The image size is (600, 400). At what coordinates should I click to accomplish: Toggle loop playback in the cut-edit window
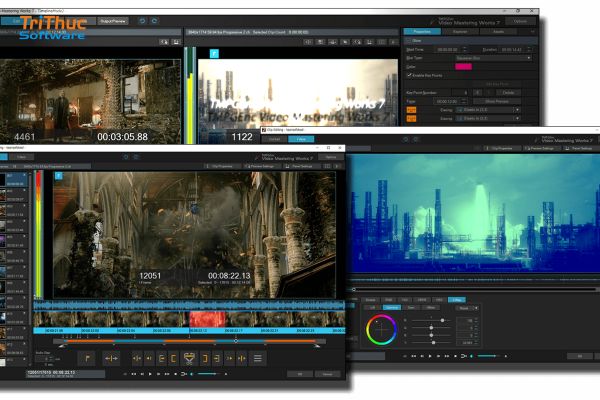click(183, 374)
